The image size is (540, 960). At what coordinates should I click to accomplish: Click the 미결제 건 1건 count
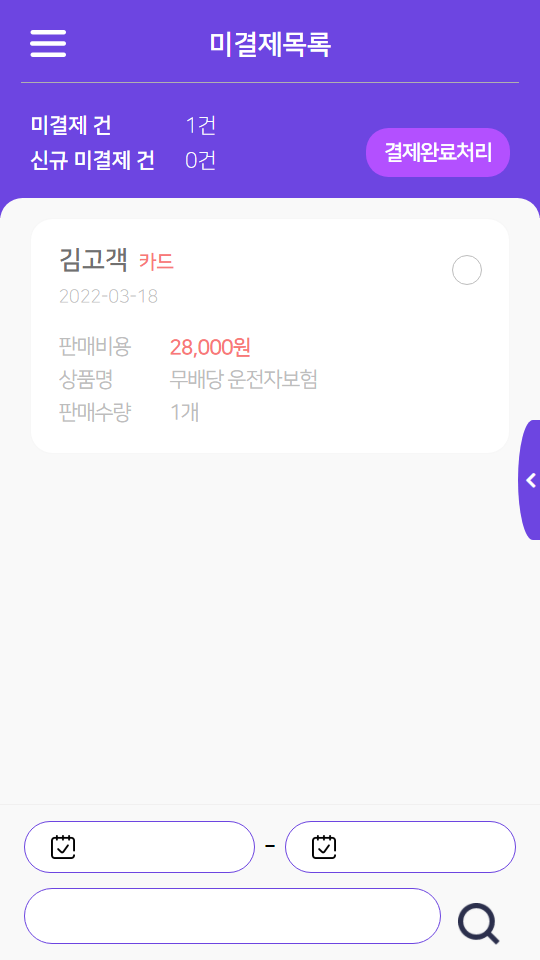pyautogui.click(x=201, y=126)
